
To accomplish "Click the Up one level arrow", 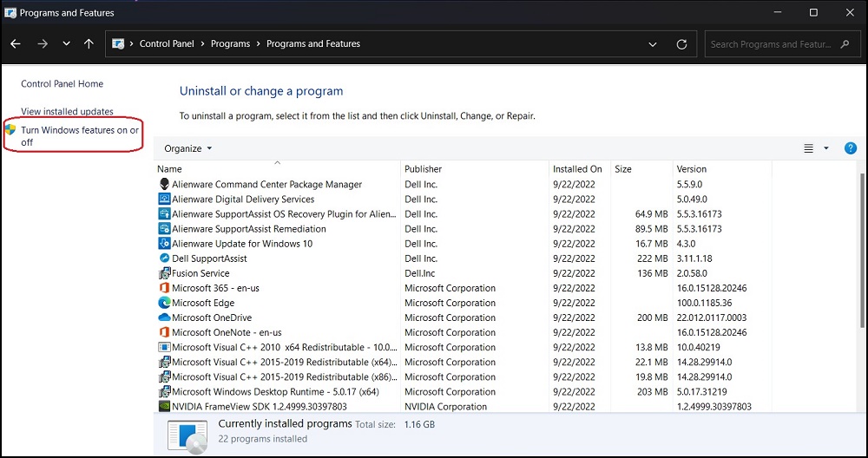I will point(89,44).
